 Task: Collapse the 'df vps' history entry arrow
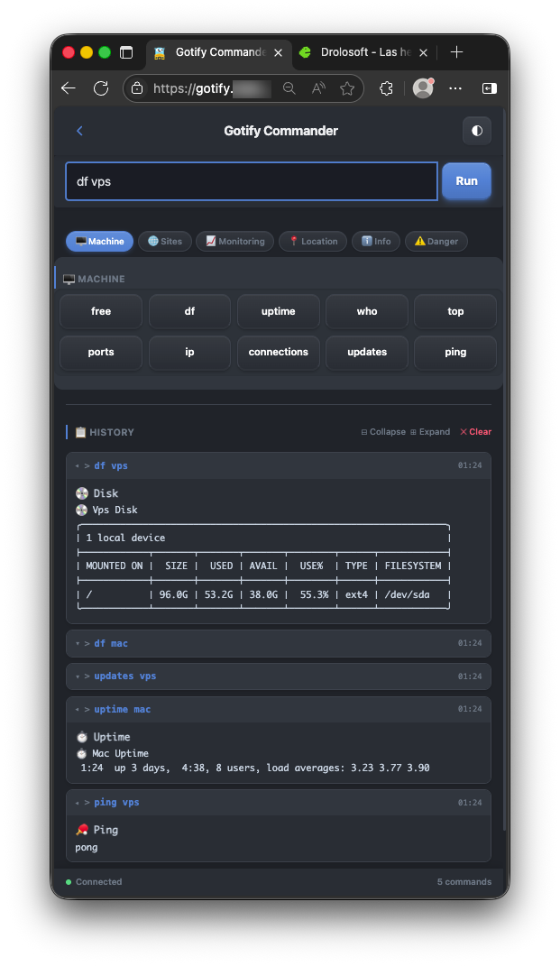[x=77, y=466]
